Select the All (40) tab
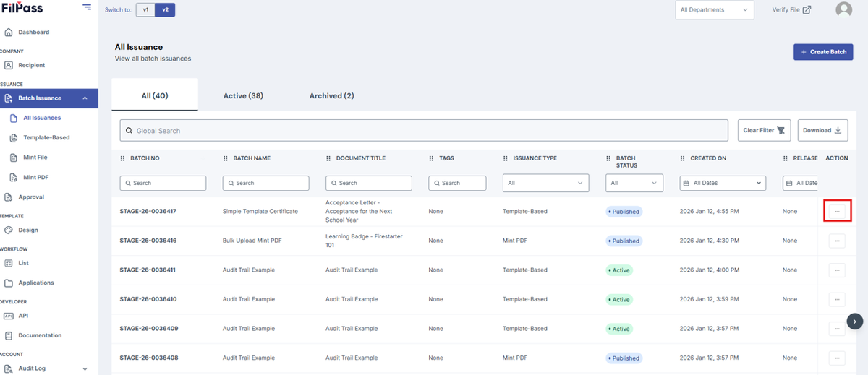 pyautogui.click(x=155, y=95)
